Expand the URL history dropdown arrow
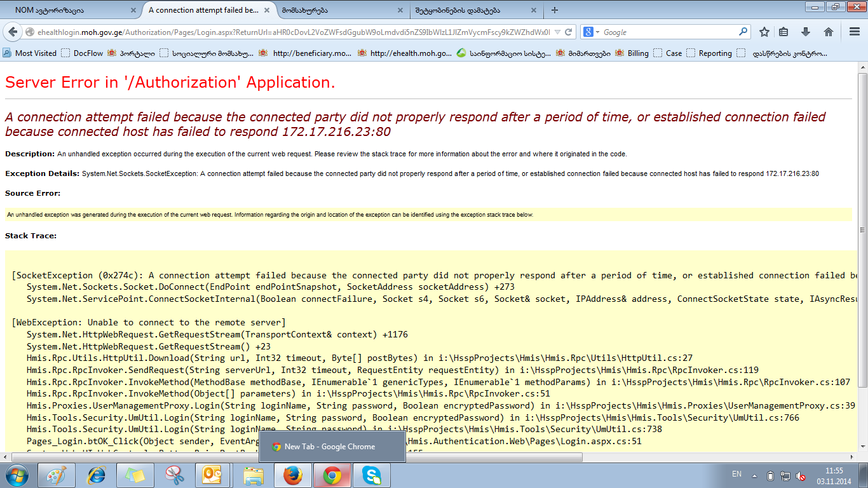This screenshot has height=488, width=868. [557, 32]
